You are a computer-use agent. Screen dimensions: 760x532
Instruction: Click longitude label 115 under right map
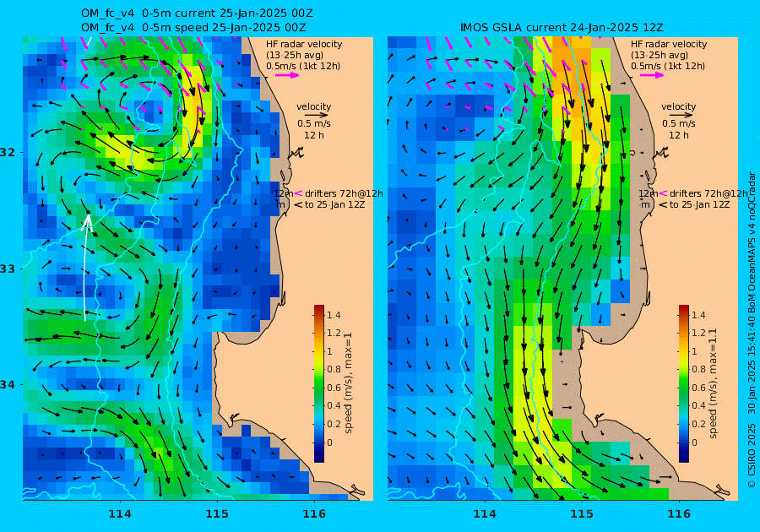(x=582, y=514)
